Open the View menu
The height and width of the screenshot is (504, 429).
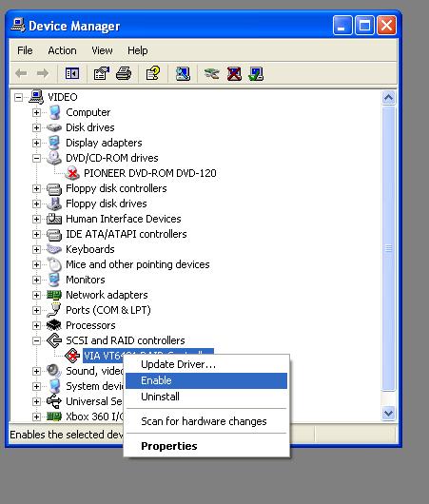click(102, 50)
